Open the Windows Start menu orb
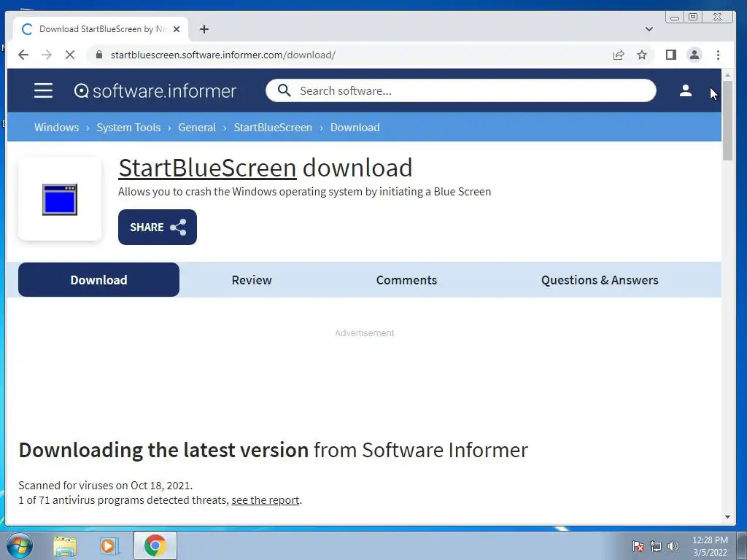747x560 pixels. tap(20, 545)
